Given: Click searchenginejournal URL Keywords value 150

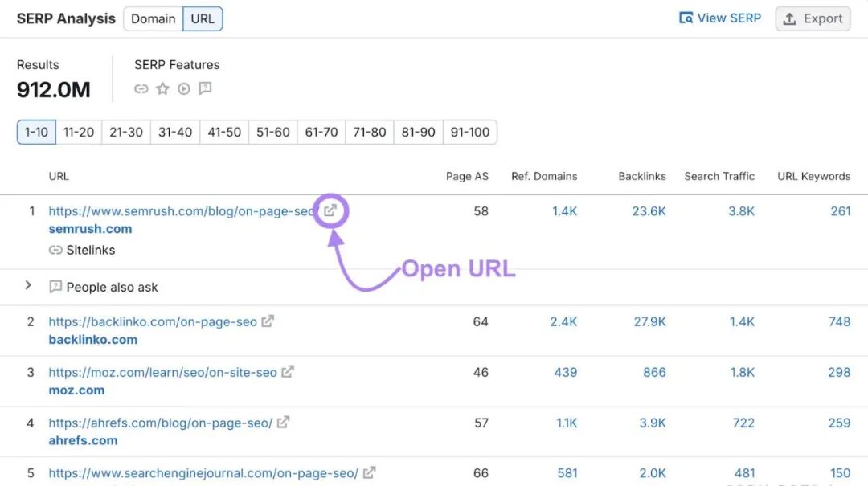Looking at the screenshot, I should [x=841, y=473].
